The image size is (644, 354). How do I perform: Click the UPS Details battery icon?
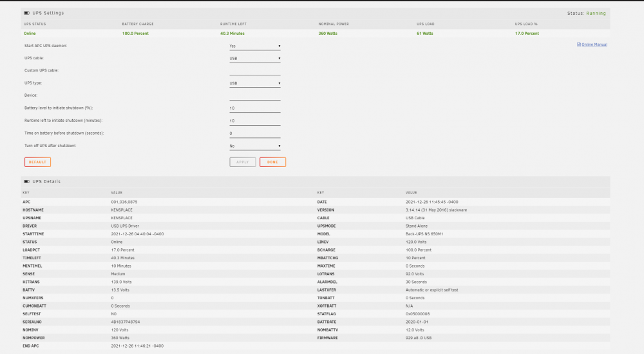tap(26, 181)
